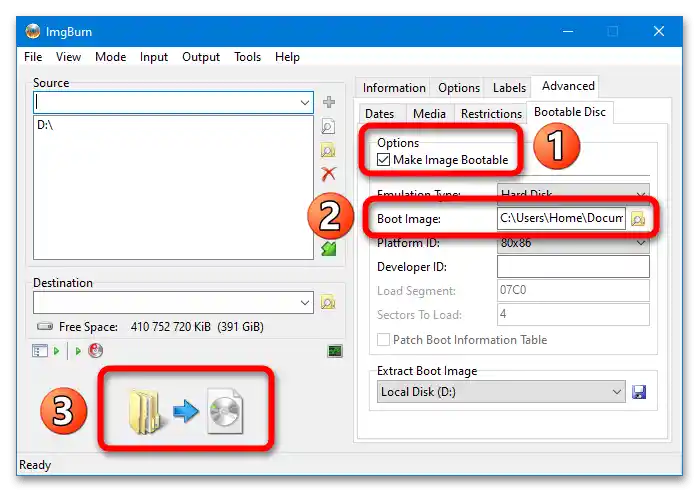Open the Tools menu
The width and height of the screenshot is (699, 492).
247,57
